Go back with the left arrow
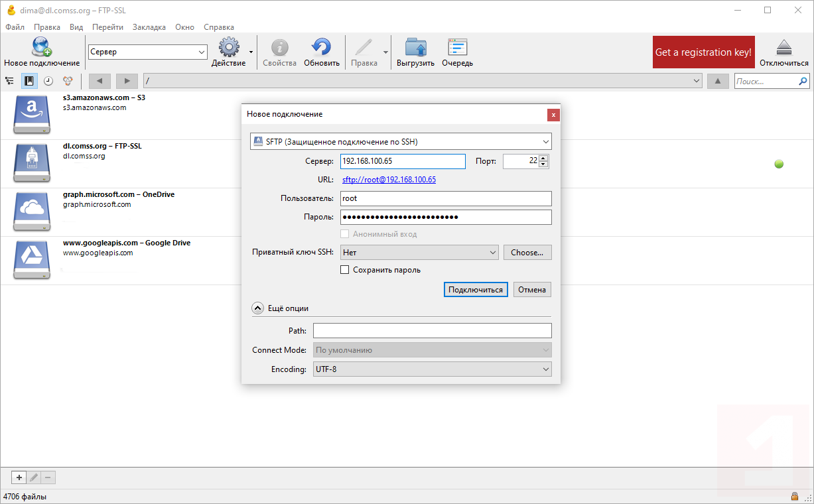 tap(100, 81)
